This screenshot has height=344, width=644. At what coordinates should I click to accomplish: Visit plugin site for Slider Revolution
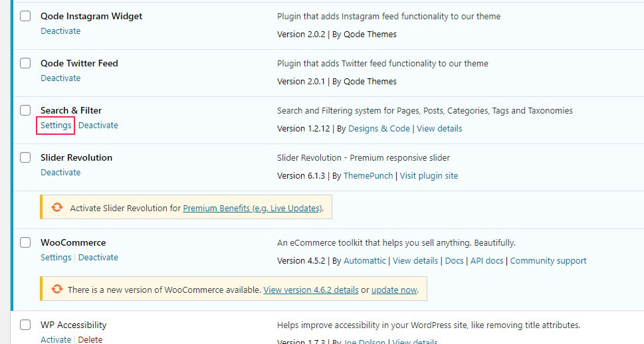coord(429,175)
